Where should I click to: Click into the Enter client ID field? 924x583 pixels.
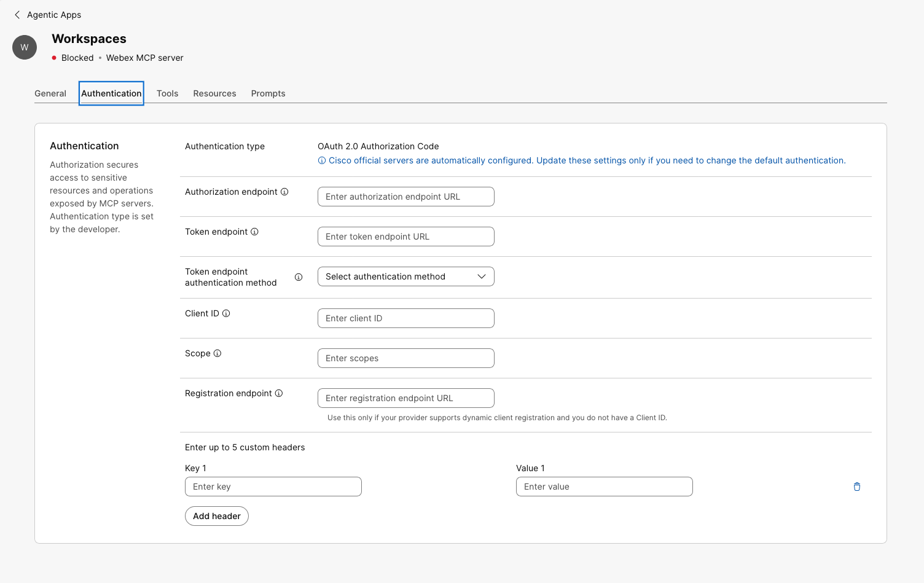point(406,318)
